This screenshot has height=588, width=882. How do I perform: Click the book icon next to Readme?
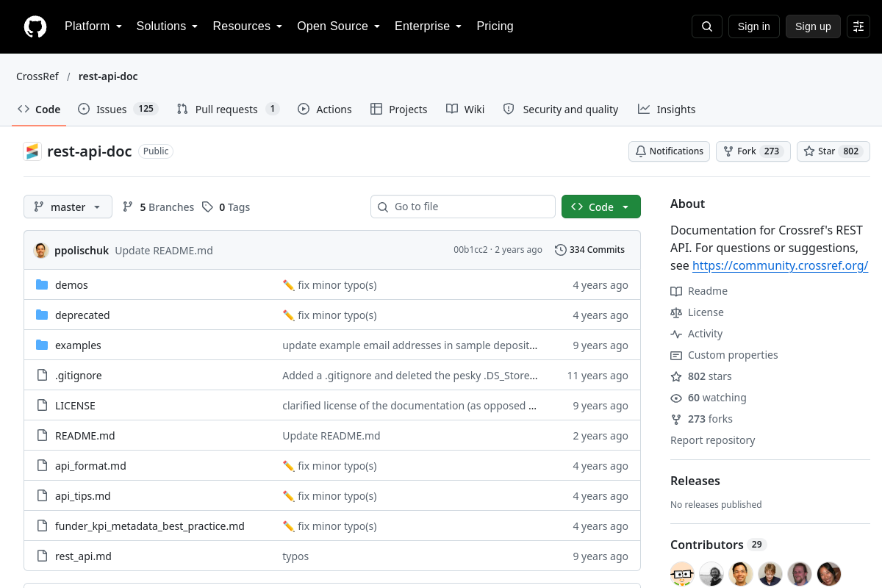[676, 291]
